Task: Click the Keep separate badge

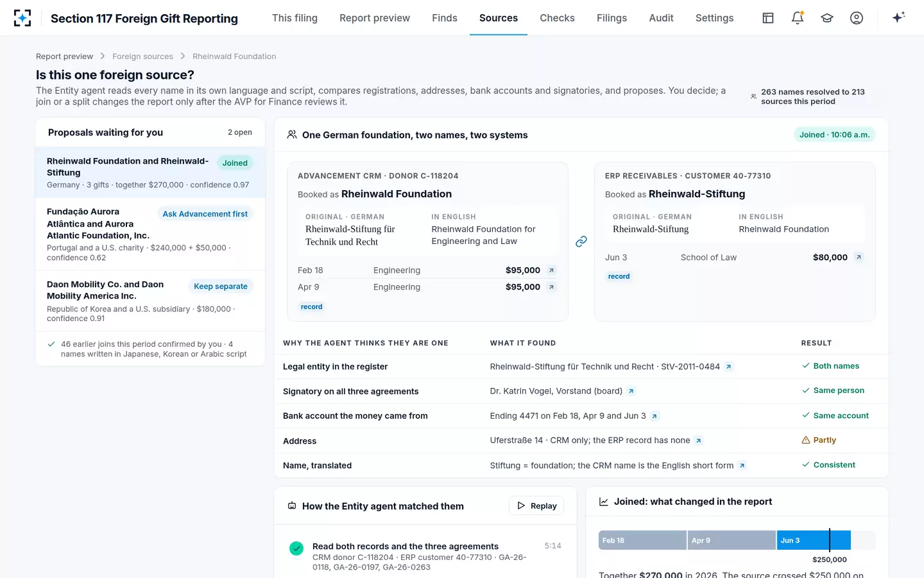Action: [x=221, y=286]
